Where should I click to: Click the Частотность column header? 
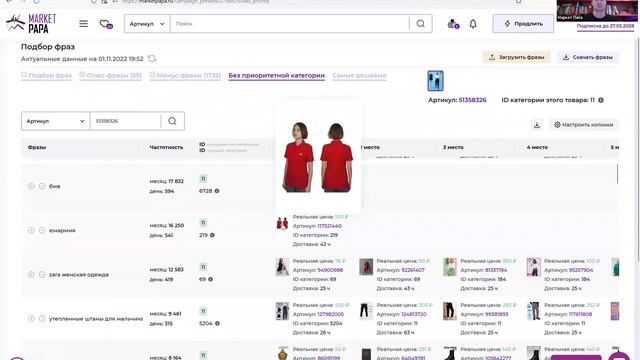tap(166, 147)
